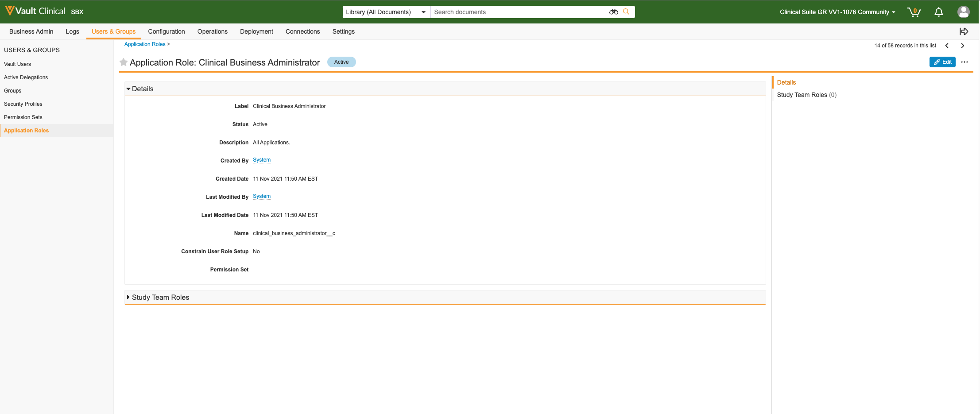Click the 14 of 58 records text

[905, 46]
